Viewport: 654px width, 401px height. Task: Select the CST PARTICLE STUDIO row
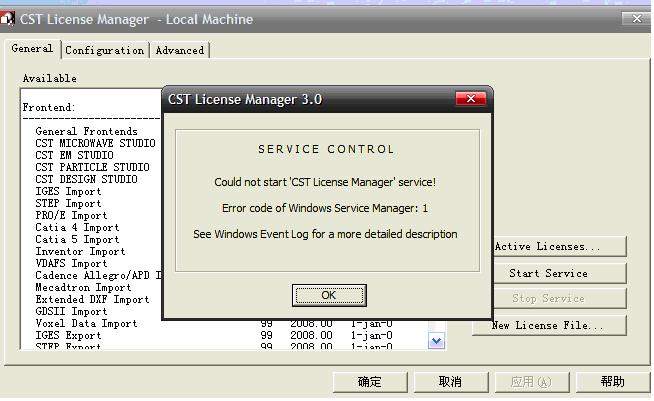(92, 167)
